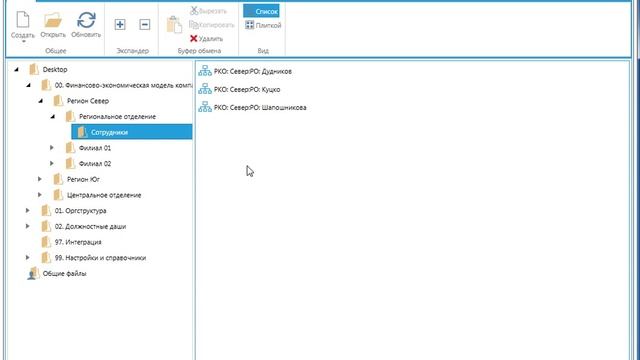Select the Сотрудники tree label
640x360 pixels.
pos(109,132)
